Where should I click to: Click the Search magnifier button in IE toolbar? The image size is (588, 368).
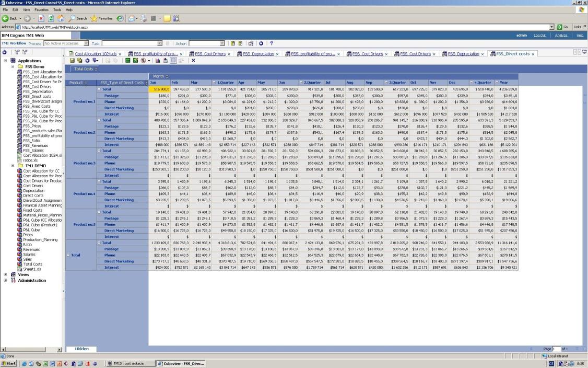tap(78, 18)
